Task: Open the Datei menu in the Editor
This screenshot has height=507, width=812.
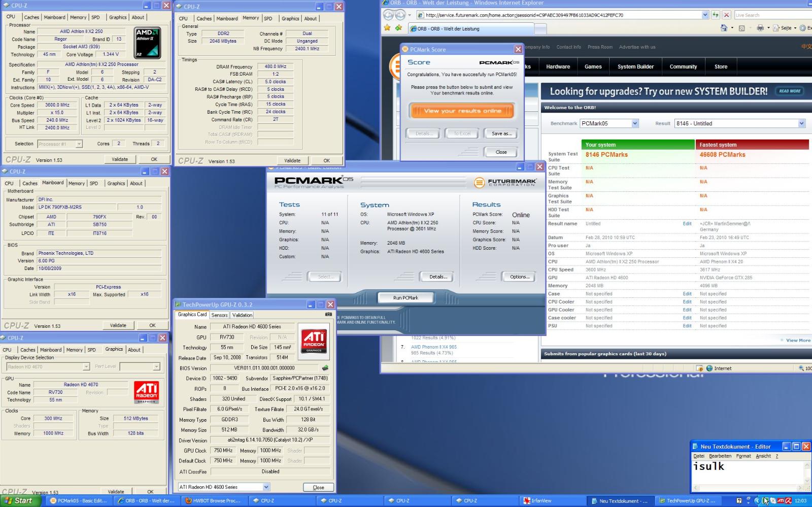Action: point(699,456)
